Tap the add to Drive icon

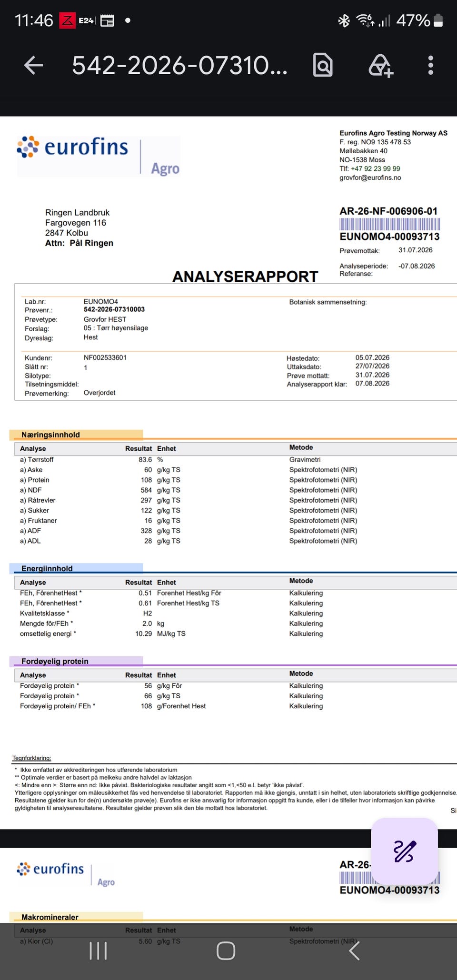(381, 65)
